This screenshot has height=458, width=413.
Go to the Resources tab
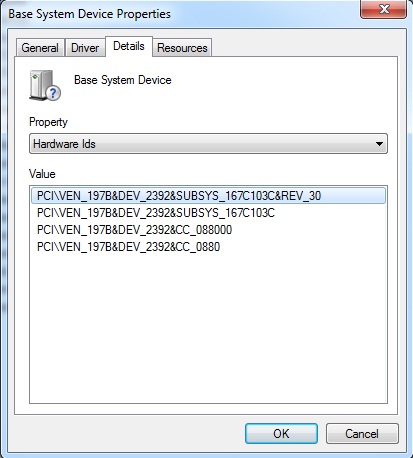click(x=182, y=48)
